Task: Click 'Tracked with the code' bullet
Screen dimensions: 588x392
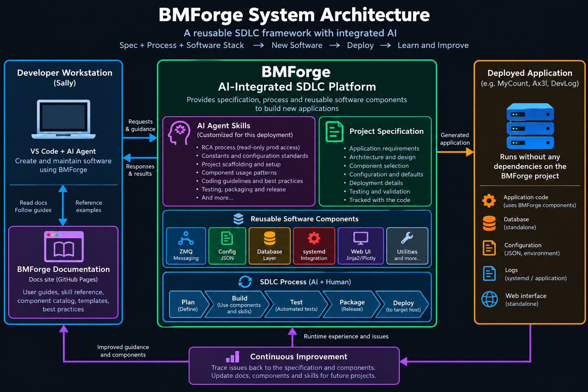Action: tap(380, 200)
